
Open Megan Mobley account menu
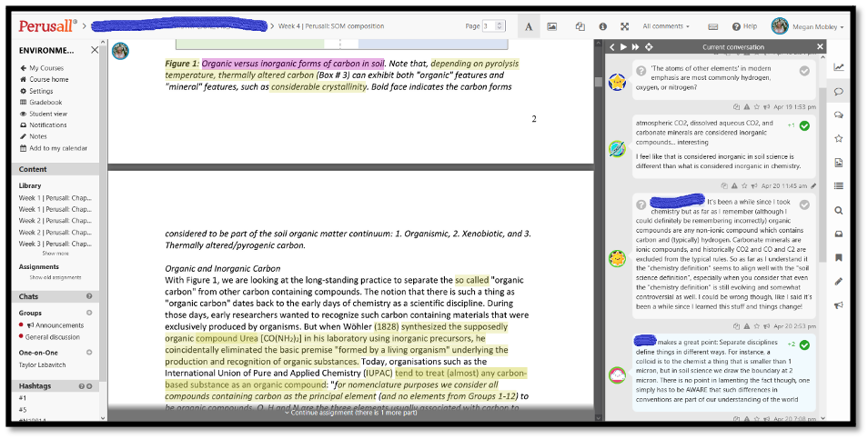pyautogui.click(x=807, y=26)
